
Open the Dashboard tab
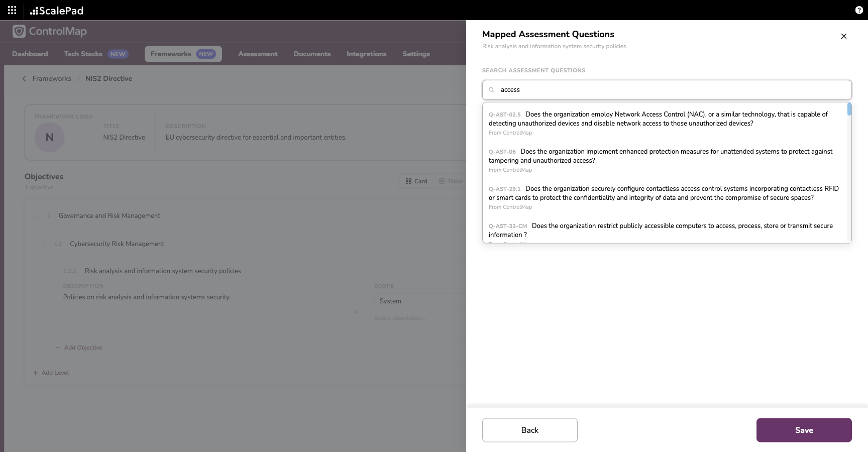click(x=30, y=54)
